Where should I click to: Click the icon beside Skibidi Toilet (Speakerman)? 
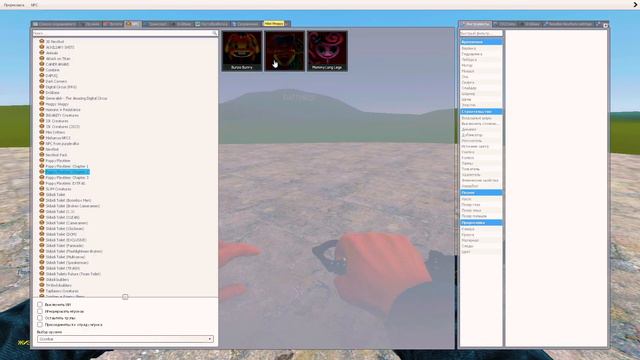[x=42, y=262]
